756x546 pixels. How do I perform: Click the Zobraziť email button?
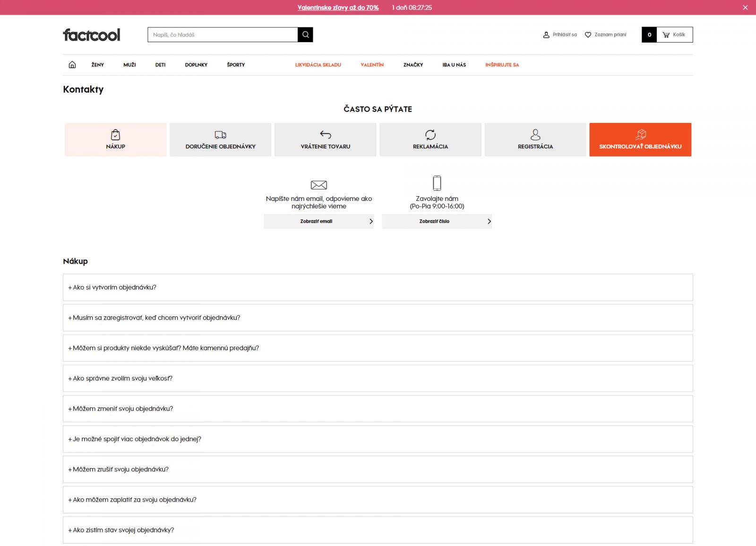coord(318,221)
